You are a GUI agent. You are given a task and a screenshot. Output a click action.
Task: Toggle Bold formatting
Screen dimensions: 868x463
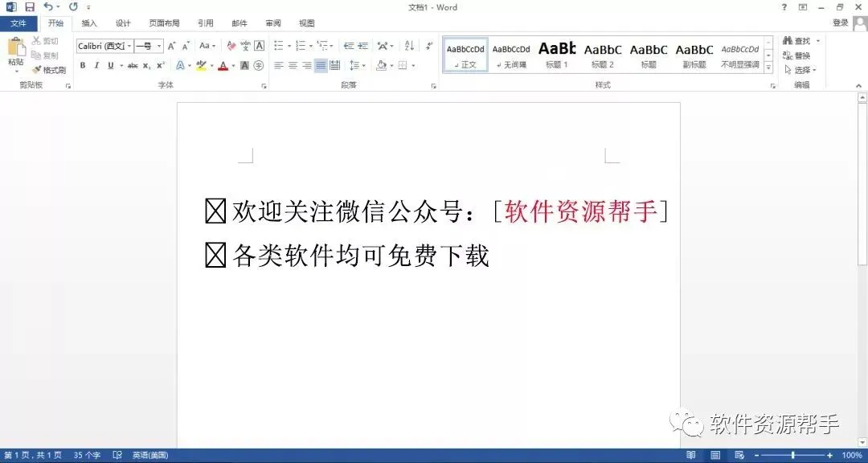[83, 66]
